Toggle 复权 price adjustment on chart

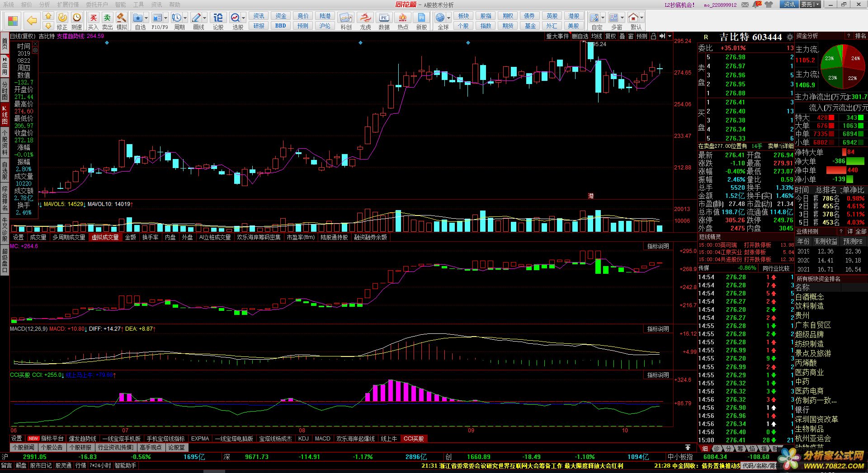(611, 36)
